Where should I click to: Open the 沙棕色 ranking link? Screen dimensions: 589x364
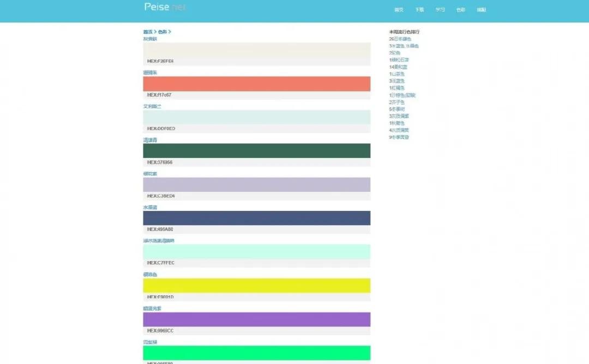tap(402, 95)
